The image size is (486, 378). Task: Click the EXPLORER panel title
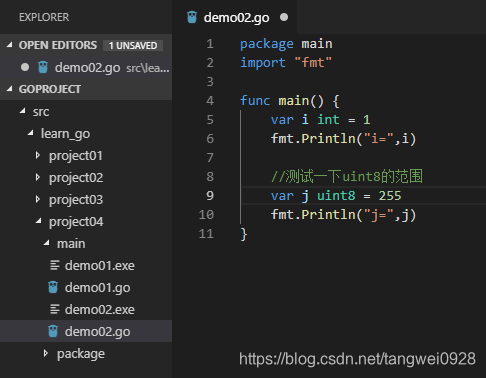point(44,17)
